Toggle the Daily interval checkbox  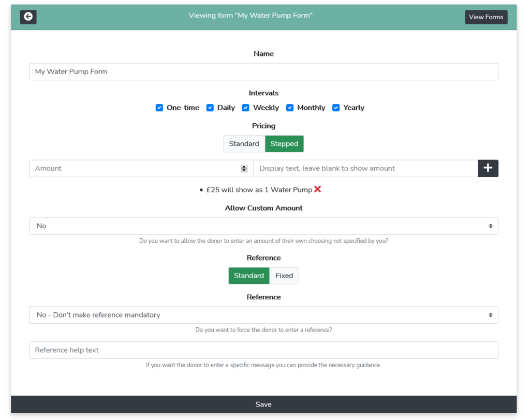pos(210,108)
